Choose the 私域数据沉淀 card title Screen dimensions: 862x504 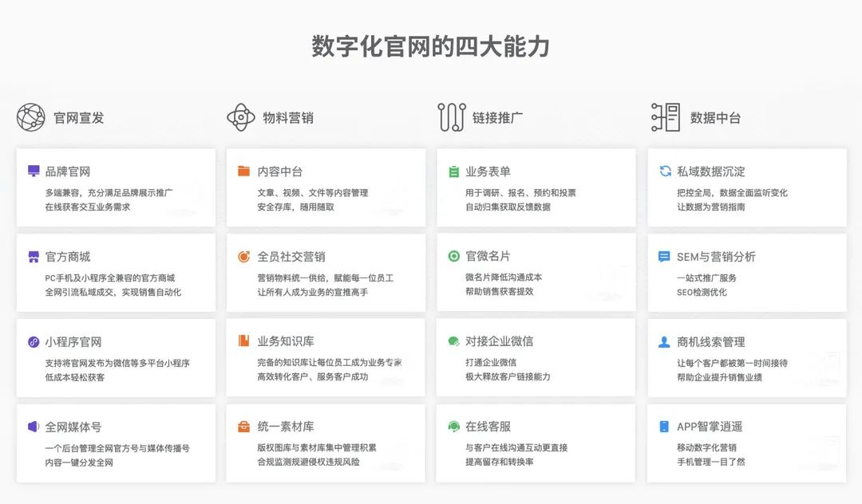(x=711, y=171)
